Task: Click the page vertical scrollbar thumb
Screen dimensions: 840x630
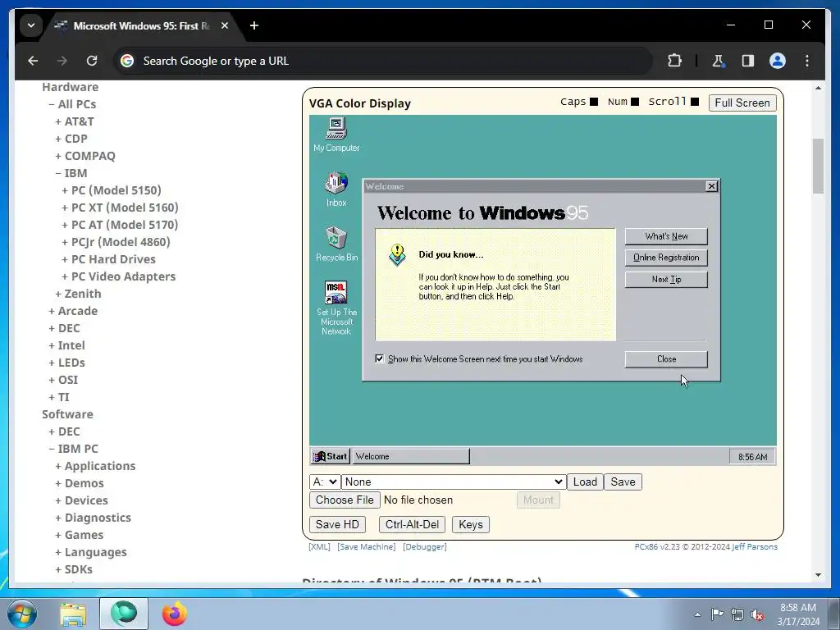Action: point(818,166)
